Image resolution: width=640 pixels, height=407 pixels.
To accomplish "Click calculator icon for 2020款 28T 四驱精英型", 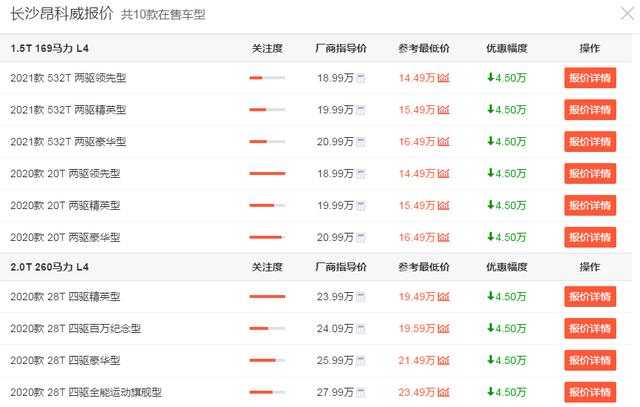I will click(x=361, y=297).
